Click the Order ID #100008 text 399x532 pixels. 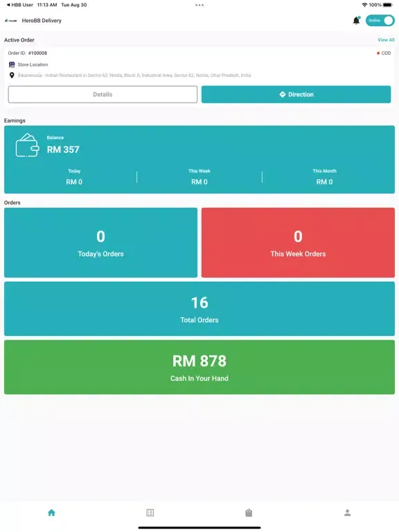point(28,53)
